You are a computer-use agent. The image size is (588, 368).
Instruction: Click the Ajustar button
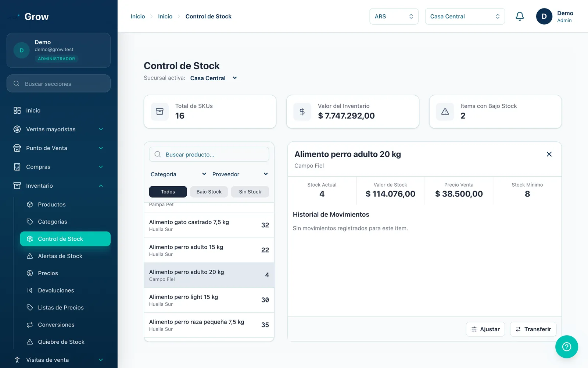pos(485,329)
